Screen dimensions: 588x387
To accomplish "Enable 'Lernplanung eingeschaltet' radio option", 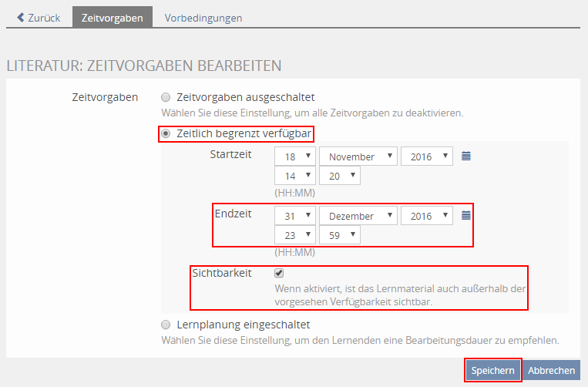I will [x=166, y=325].
